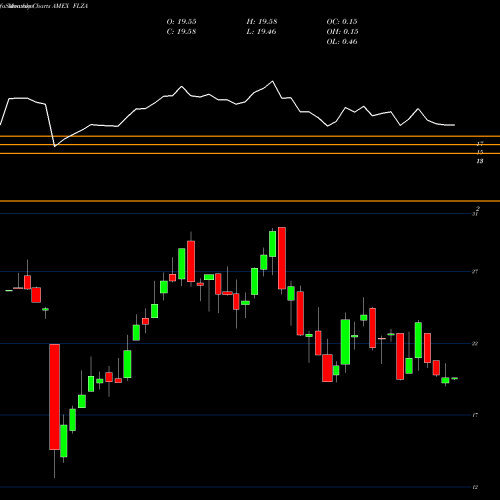Click the highest red candle at the chart peak
This screenshot has height=500, width=500.
pos(282,258)
